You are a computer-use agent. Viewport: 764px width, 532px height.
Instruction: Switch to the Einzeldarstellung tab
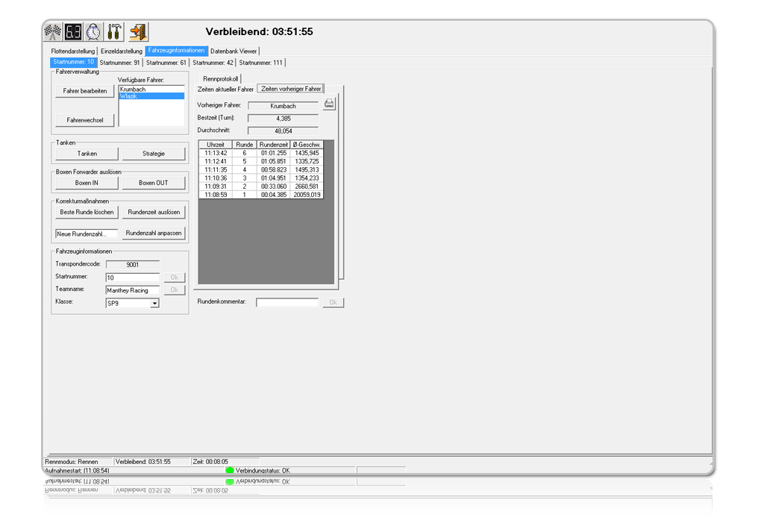pos(122,51)
